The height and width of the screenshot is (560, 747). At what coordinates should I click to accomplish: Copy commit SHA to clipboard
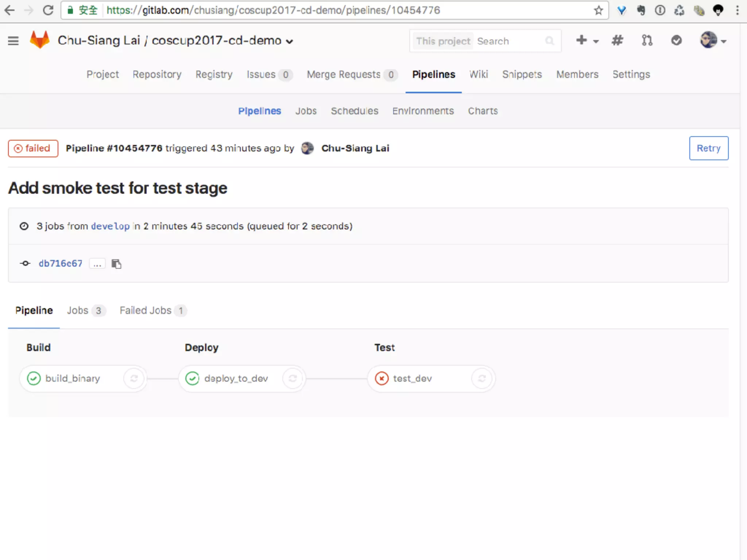116,264
